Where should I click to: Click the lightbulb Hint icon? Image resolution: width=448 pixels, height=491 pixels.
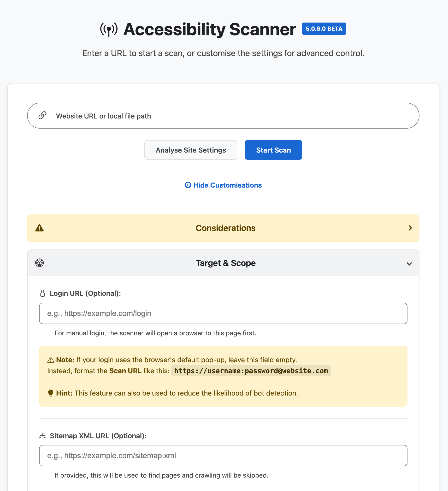pyautogui.click(x=51, y=393)
